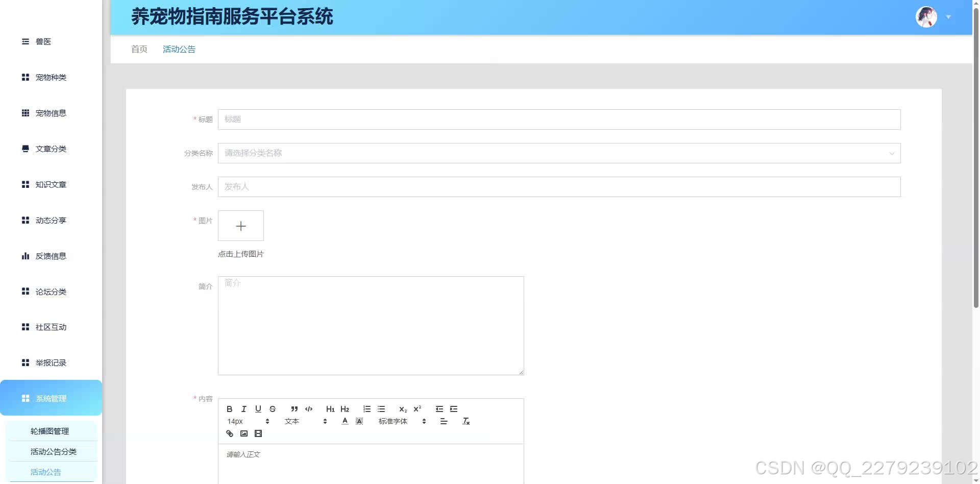This screenshot has height=484, width=980.
Task: Open 论坛分类 in the sidebar
Action: click(x=51, y=292)
